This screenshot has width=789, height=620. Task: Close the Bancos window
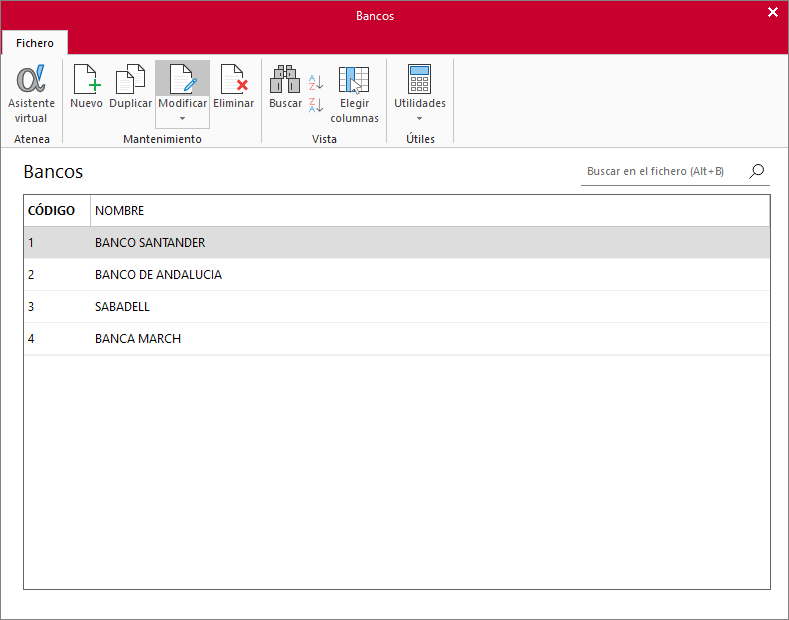(x=773, y=12)
